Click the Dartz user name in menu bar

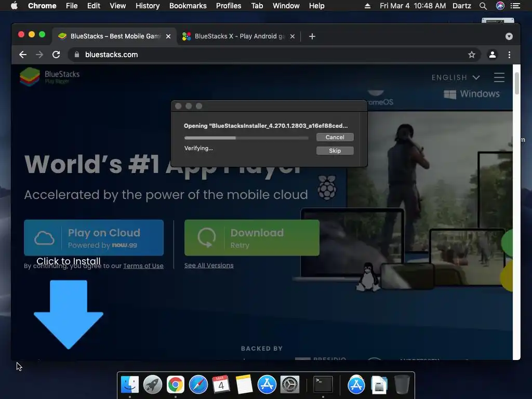pyautogui.click(x=462, y=6)
